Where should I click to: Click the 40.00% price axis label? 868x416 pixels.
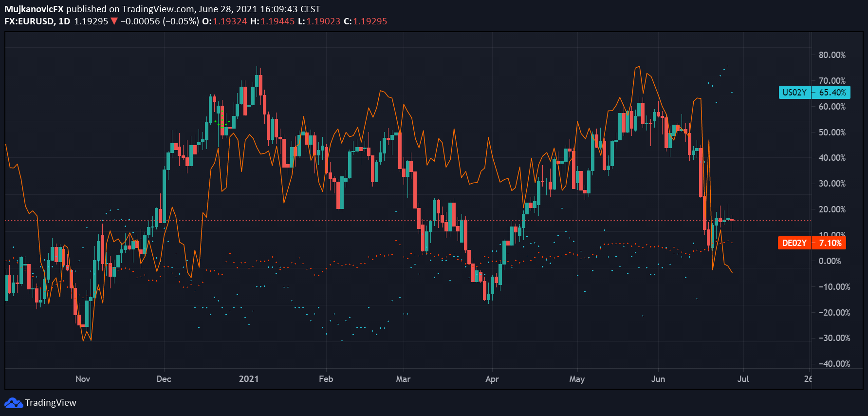pos(832,158)
